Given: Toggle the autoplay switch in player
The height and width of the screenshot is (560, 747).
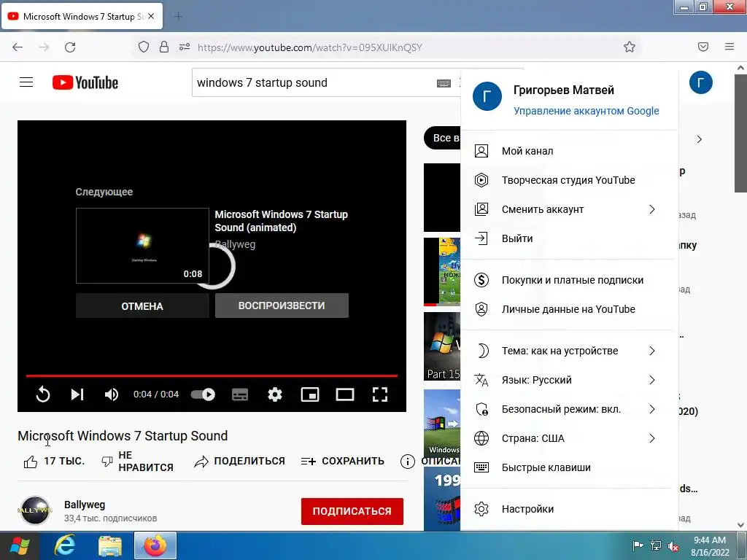Looking at the screenshot, I should coord(203,394).
